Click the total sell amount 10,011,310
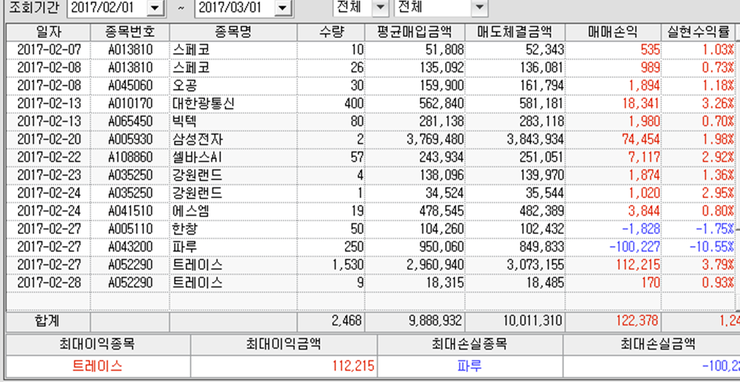 tap(532, 321)
